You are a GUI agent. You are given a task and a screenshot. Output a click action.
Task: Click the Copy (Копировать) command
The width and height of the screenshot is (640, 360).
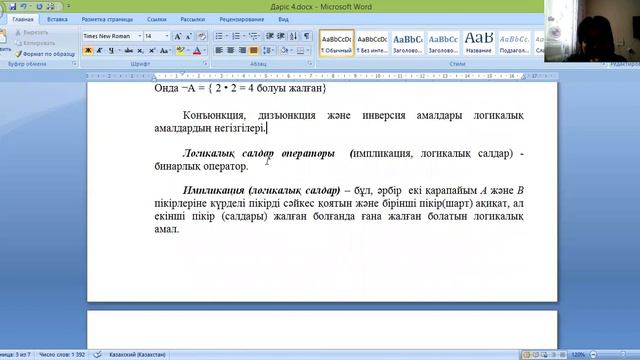click(x=35, y=43)
